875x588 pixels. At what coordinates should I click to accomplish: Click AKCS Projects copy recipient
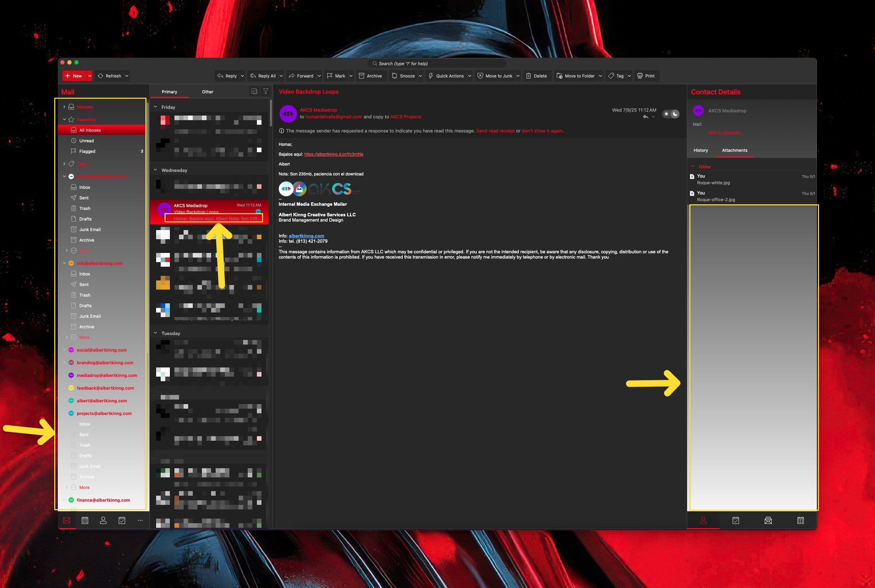pos(406,117)
